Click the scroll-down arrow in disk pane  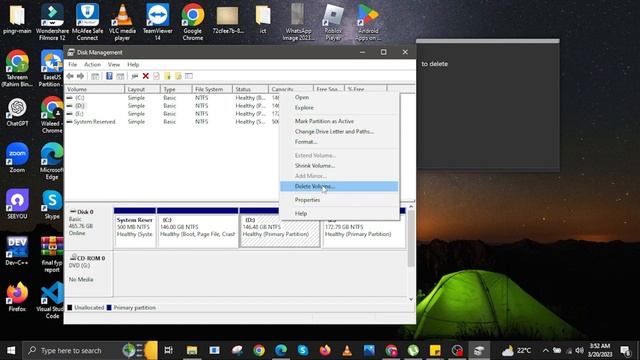[x=411, y=299]
